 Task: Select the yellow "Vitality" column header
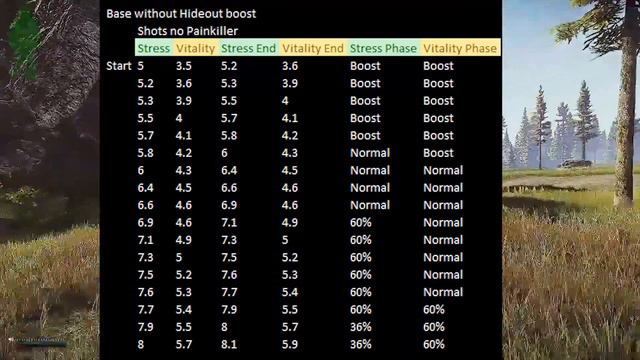[195, 48]
